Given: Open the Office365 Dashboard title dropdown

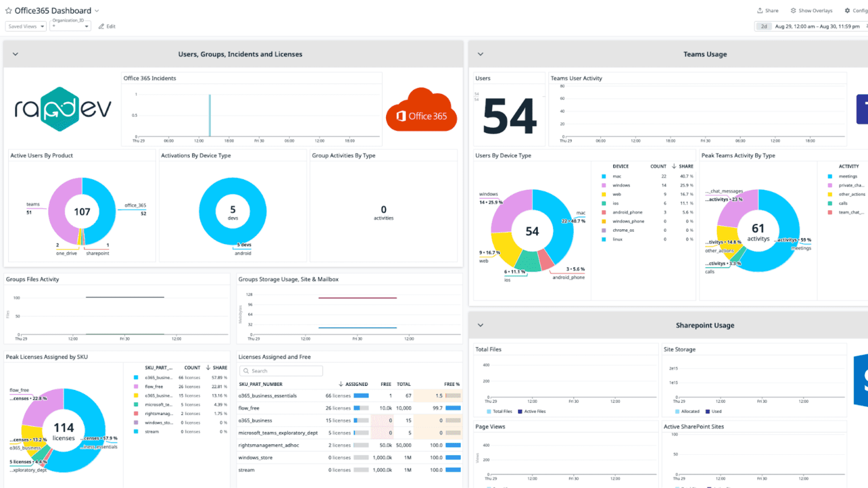Looking at the screenshot, I should [97, 11].
